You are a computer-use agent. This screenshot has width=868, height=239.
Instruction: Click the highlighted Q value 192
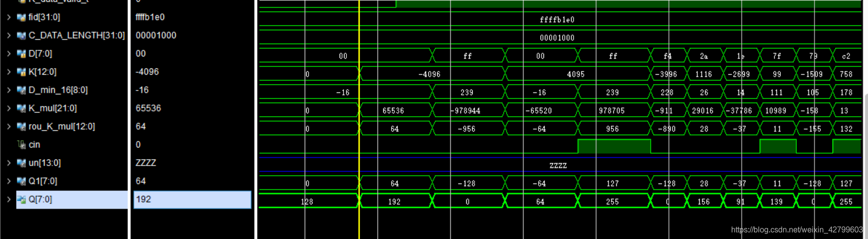192,200
